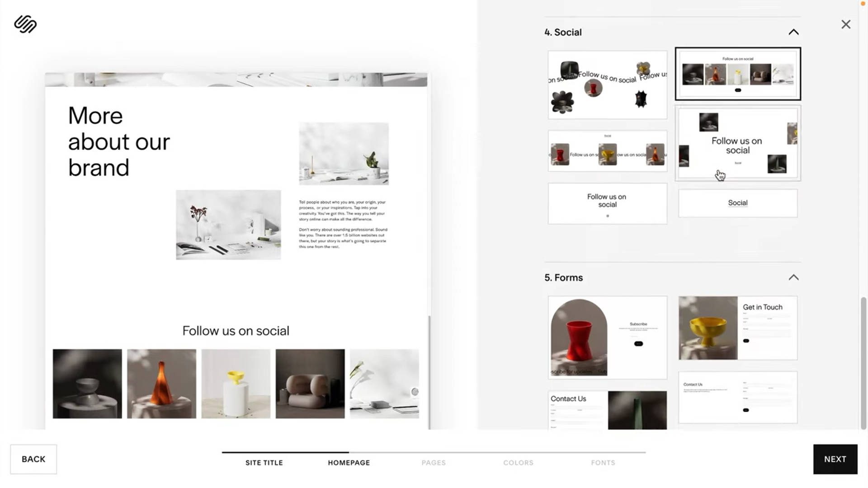Select the Subscribe form template
868x488 pixels.
(x=607, y=336)
